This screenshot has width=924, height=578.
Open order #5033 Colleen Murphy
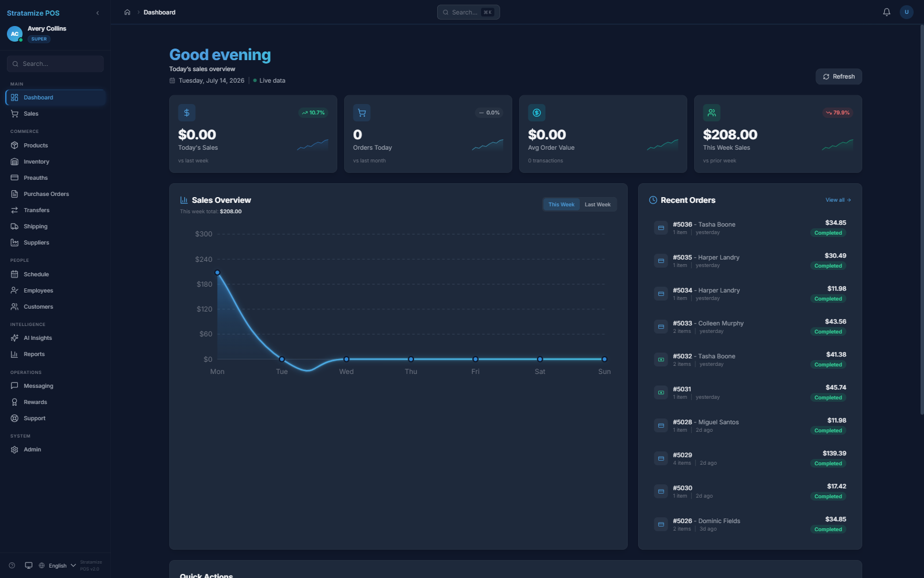[x=750, y=327]
